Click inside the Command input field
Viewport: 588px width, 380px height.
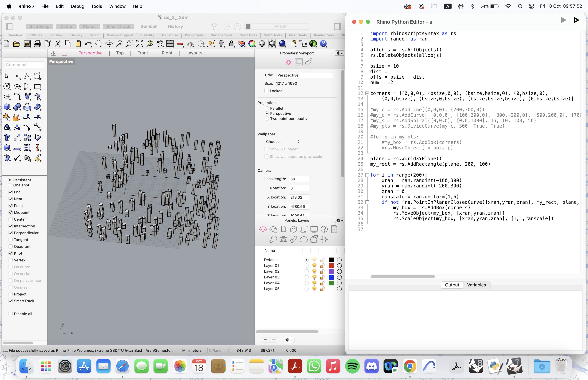24,65
